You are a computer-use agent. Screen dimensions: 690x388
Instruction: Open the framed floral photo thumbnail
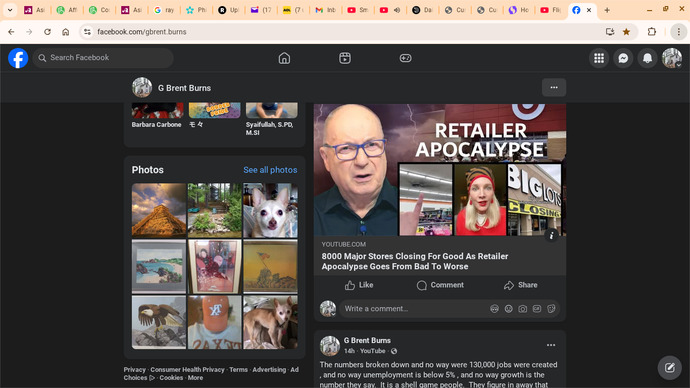tap(215, 266)
